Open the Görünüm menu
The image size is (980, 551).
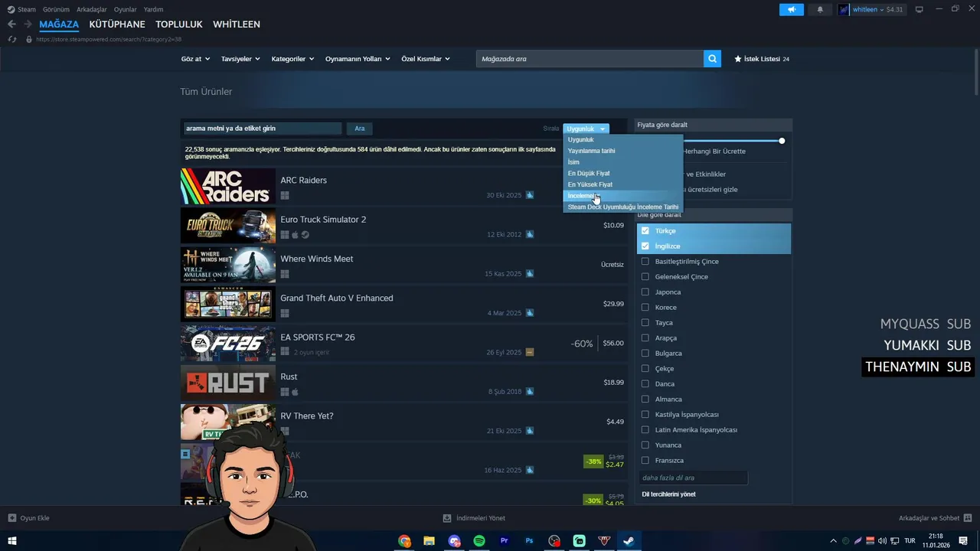click(56, 9)
